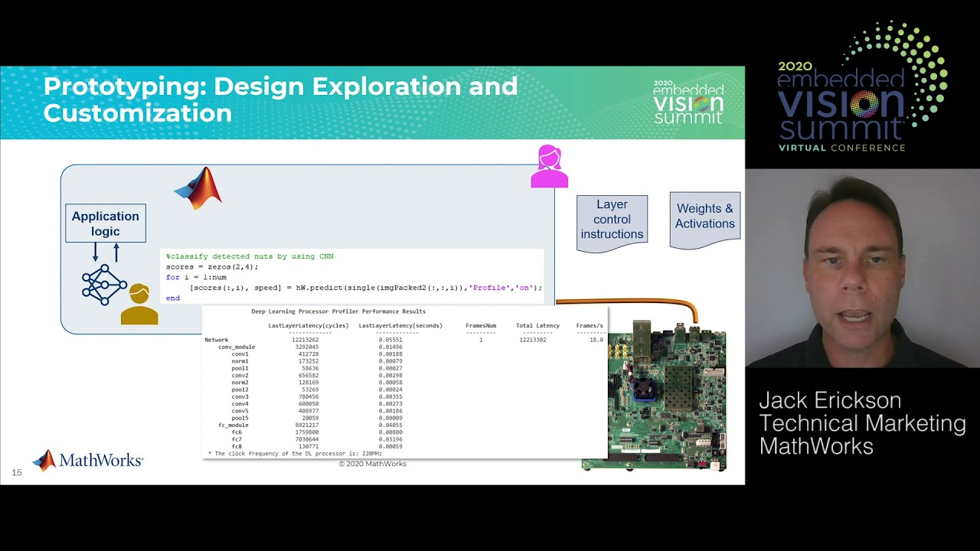Click the hW.predict code line
980x551 pixels.
click(x=365, y=288)
